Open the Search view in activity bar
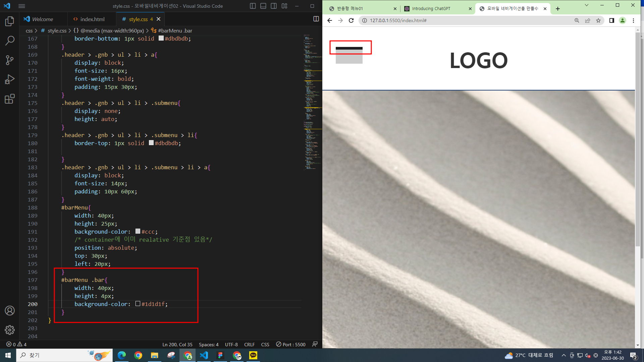644x362 pixels. [x=10, y=41]
